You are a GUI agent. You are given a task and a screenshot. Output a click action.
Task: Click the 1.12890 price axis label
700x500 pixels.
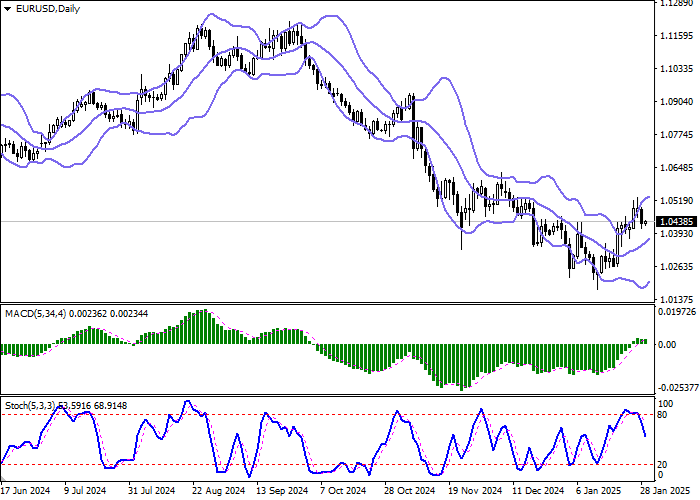(677, 3)
